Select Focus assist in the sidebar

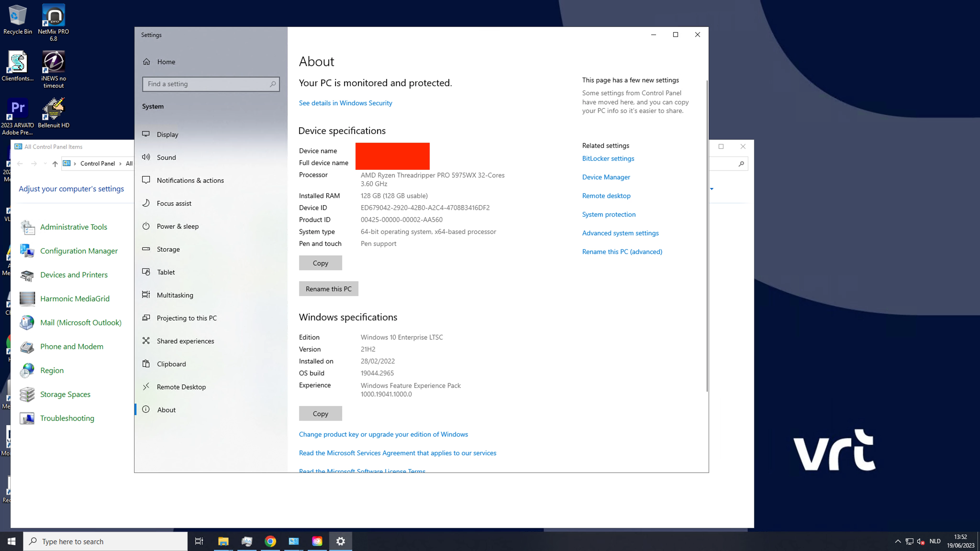pyautogui.click(x=174, y=204)
